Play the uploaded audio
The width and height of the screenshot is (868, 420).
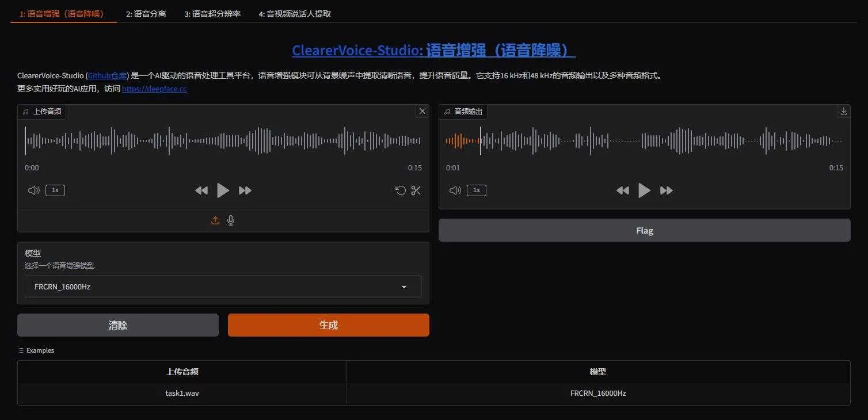223,190
